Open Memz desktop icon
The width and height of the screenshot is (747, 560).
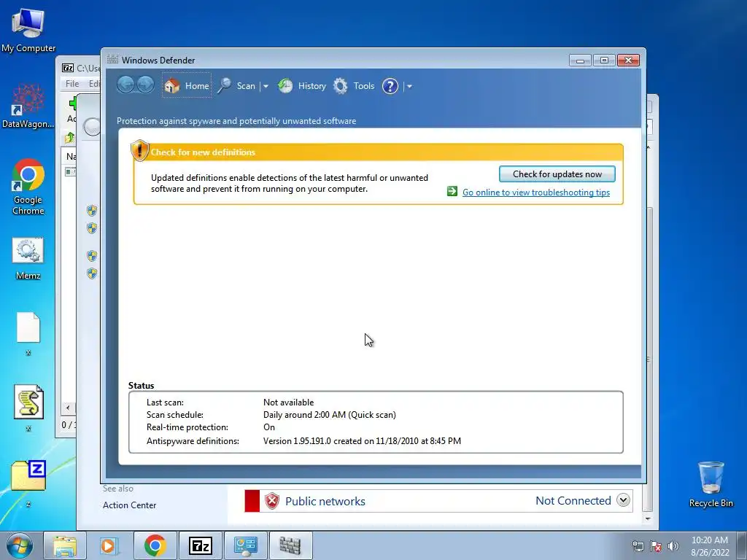pos(28,259)
